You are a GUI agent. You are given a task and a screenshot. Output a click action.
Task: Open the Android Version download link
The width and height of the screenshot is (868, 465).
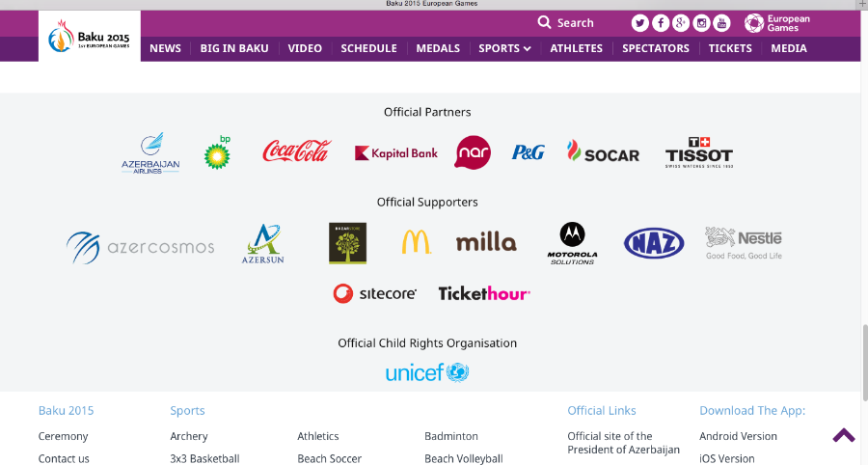point(738,436)
